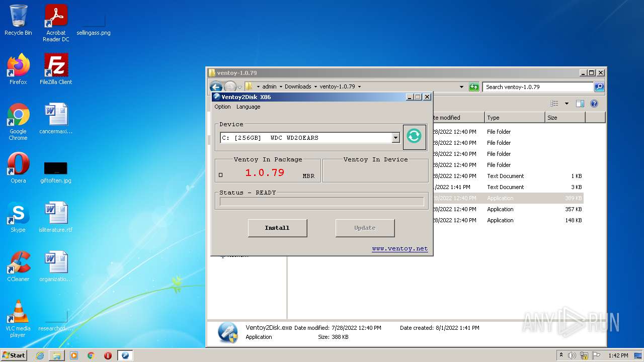Image resolution: width=644 pixels, height=362 pixels.
Task: Open the Device dropdown list
Action: click(x=395, y=138)
